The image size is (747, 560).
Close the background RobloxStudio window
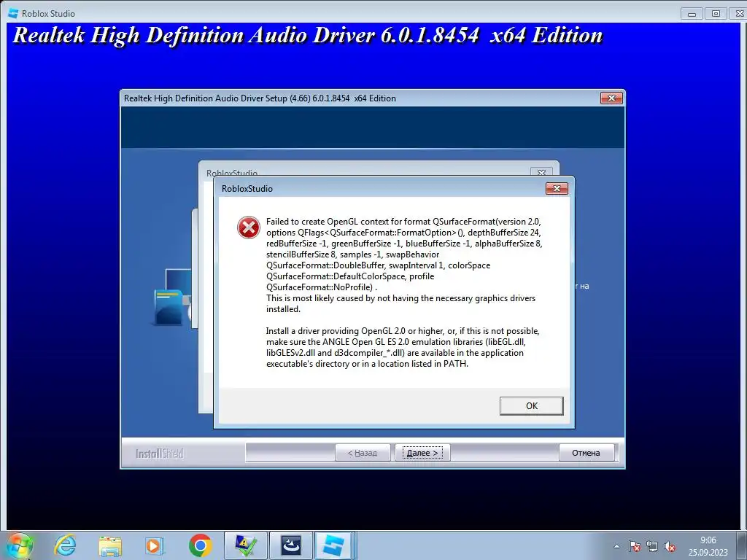click(x=541, y=172)
